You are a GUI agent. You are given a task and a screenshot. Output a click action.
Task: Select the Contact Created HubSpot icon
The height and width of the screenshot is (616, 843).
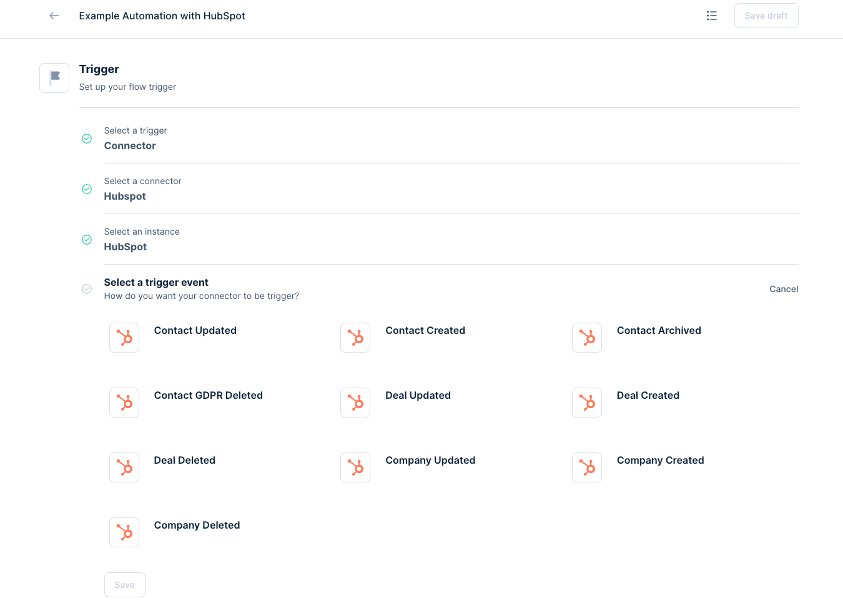point(355,338)
